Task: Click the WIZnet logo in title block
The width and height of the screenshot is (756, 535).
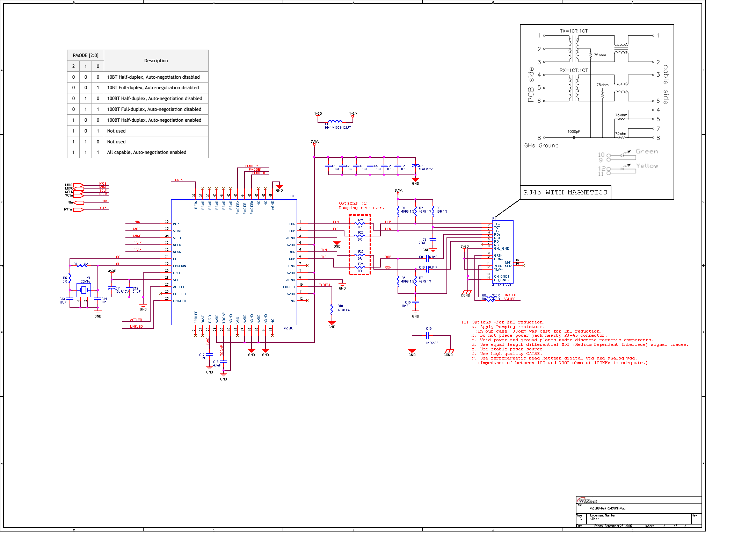Action: point(587,501)
